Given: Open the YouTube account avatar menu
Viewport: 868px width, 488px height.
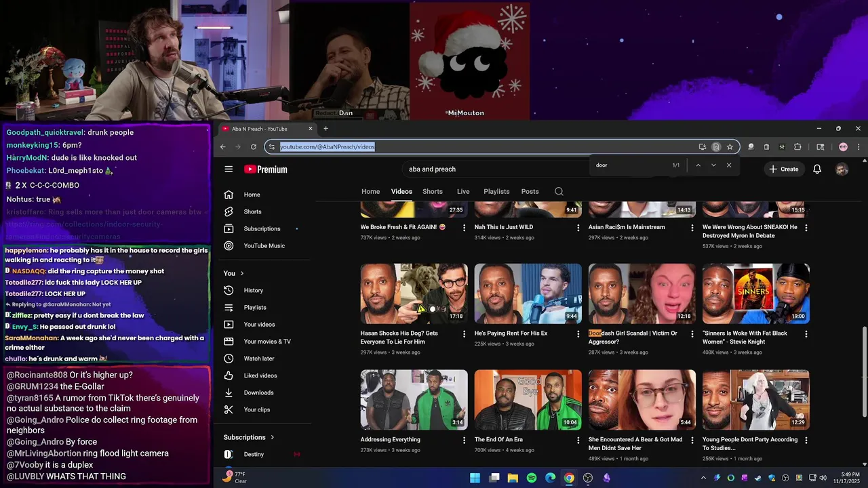Looking at the screenshot, I should [x=842, y=169].
